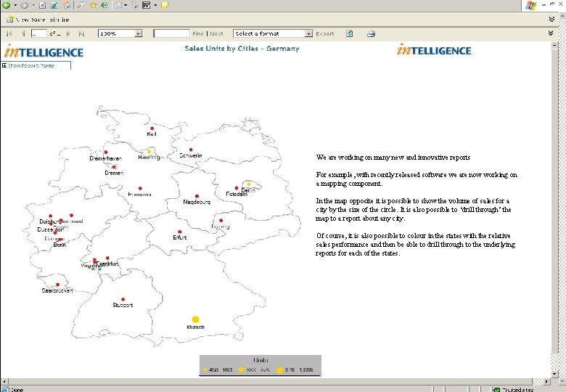Click the Find link
The image size is (566, 392).
pos(198,33)
